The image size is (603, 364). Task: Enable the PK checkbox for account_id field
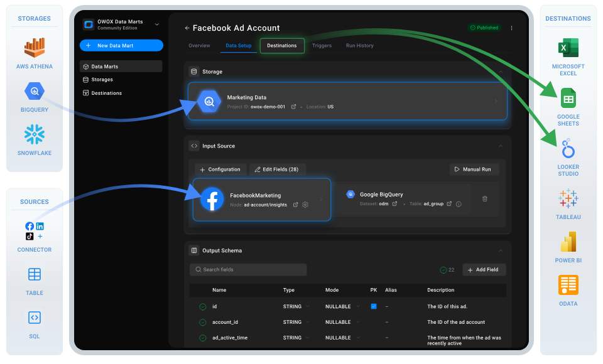(x=374, y=322)
